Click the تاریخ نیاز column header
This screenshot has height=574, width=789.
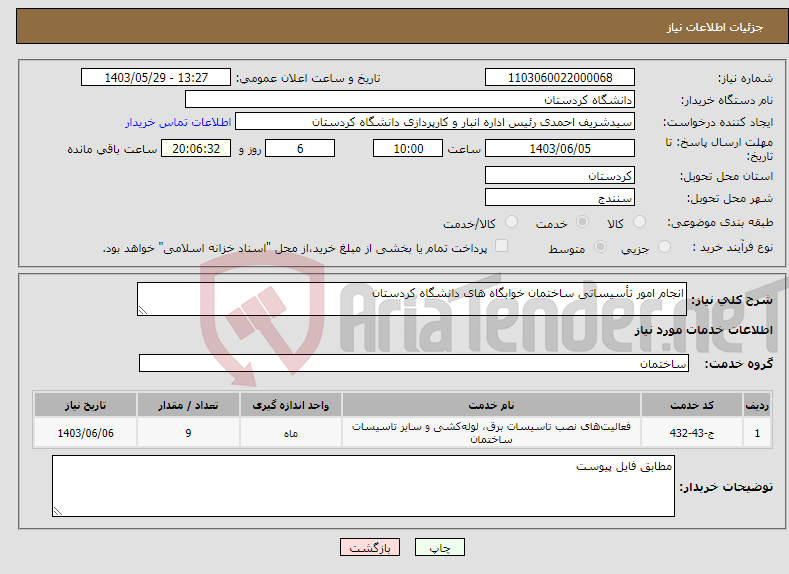(x=85, y=405)
